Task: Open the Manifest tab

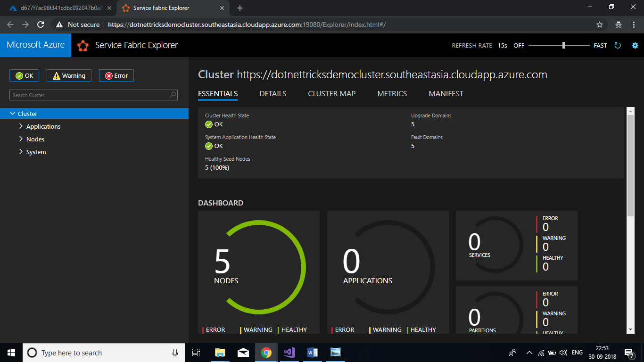Action: click(446, 94)
